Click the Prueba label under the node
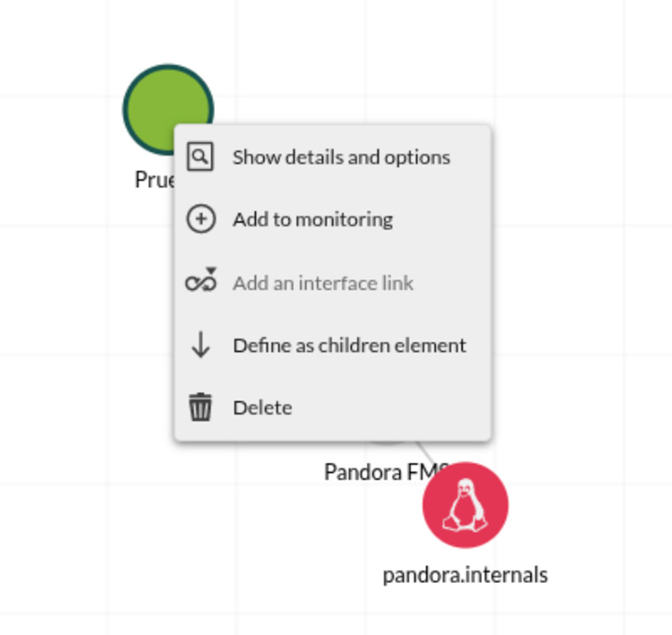The width and height of the screenshot is (672, 635). tap(155, 178)
